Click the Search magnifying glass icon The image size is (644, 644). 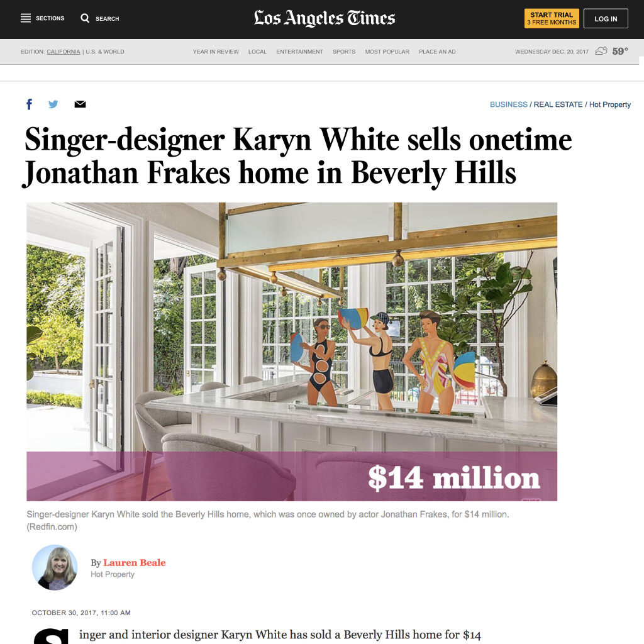coord(85,18)
